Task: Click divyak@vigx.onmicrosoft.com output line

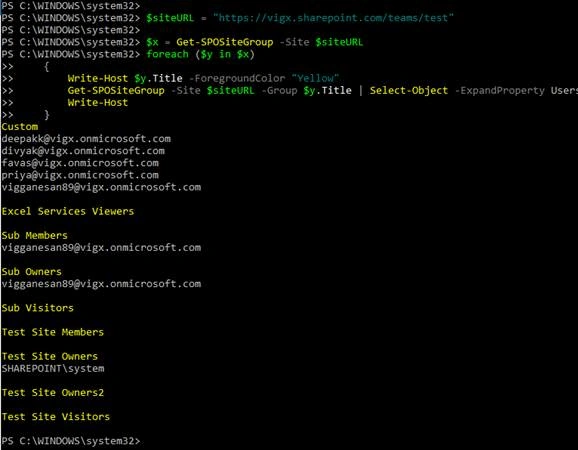Action: coord(83,151)
